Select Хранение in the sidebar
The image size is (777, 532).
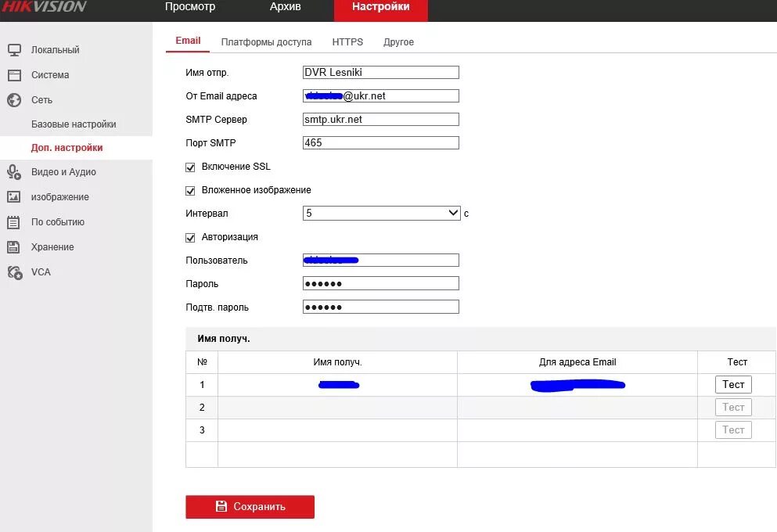[52, 246]
